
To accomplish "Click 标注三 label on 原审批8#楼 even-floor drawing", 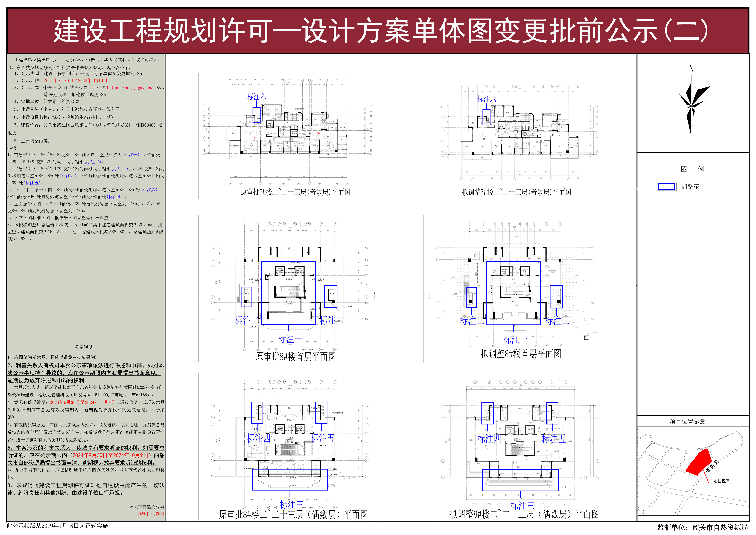I will pyautogui.click(x=292, y=505).
